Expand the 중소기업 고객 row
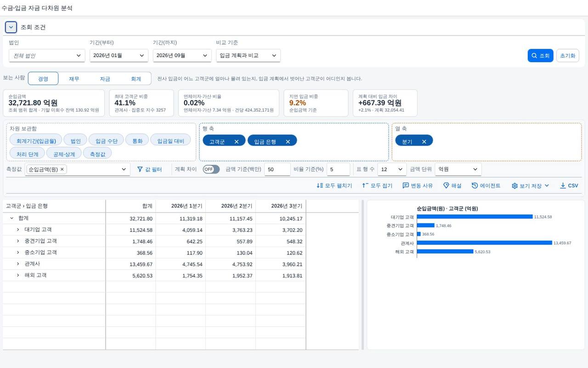The width and height of the screenshot is (588, 368). pyautogui.click(x=18, y=253)
